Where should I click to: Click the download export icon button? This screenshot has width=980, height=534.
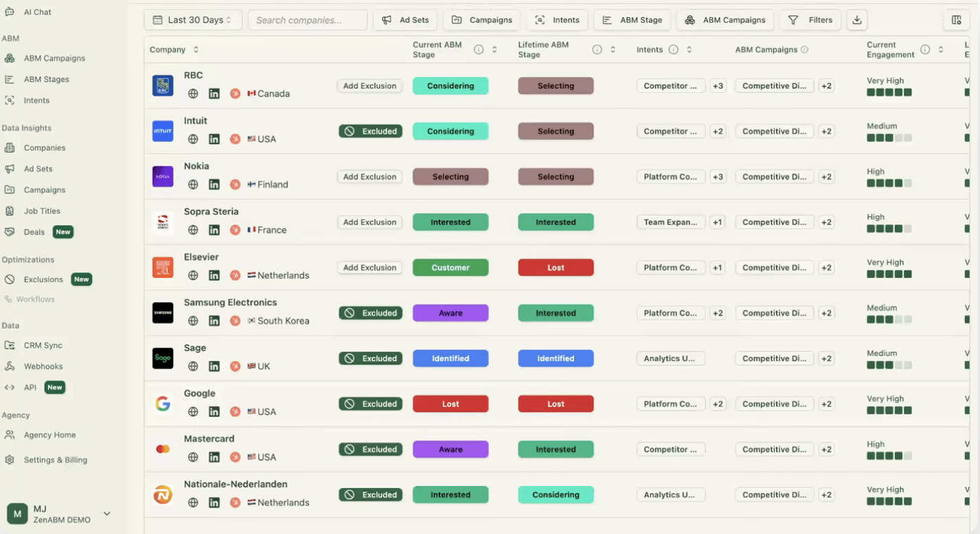coord(857,20)
